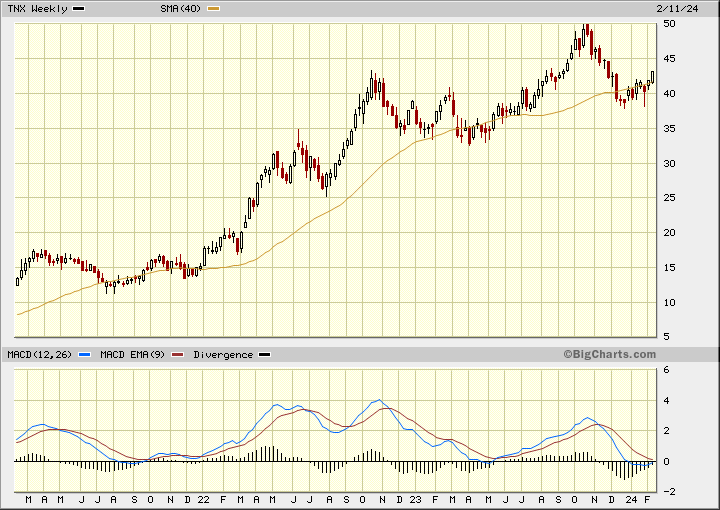
Task: Click the 35 price axis value
Action: click(669, 129)
